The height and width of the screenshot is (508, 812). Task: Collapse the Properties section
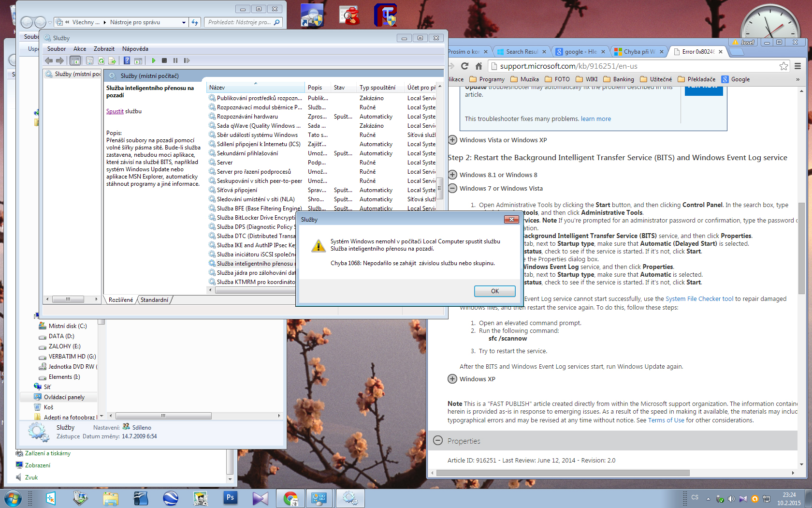tap(438, 441)
